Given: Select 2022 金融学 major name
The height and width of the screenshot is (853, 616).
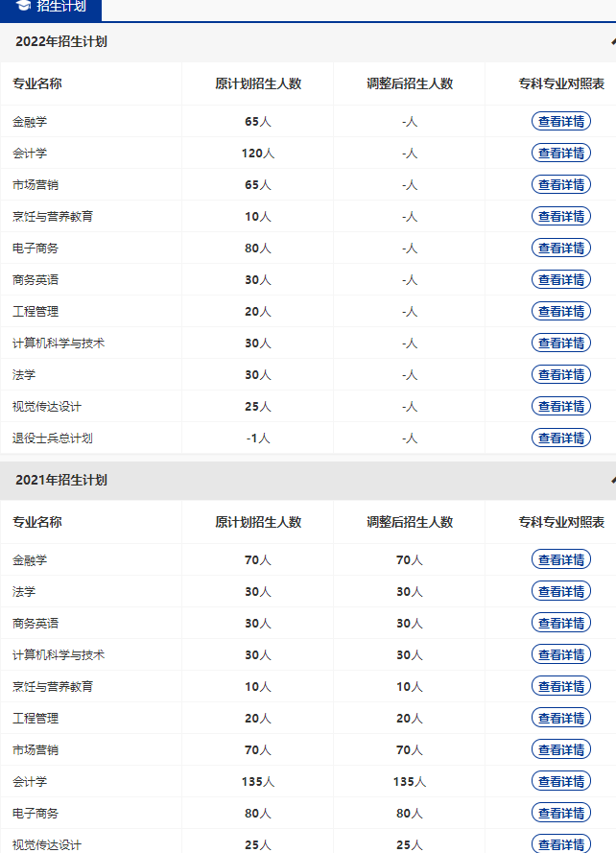Looking at the screenshot, I should 30,122.
